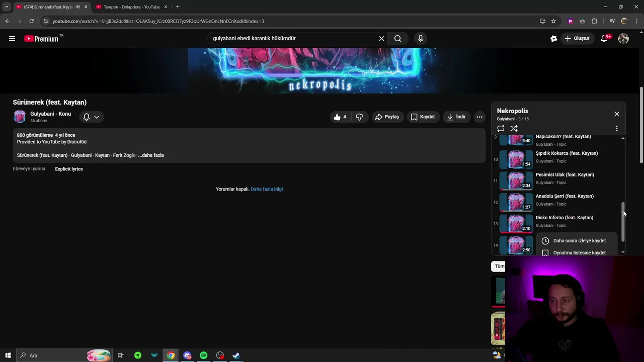Image resolution: width=644 pixels, height=362 pixels.
Task: Click the Windows taskbar search box
Action: point(63,355)
